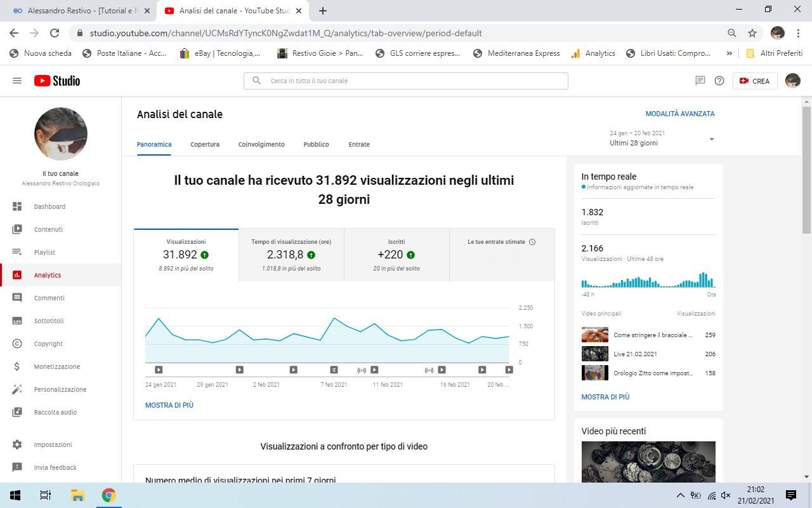Open Personalizzazione in the sidebar
The height and width of the screenshot is (508, 812).
(x=61, y=389)
